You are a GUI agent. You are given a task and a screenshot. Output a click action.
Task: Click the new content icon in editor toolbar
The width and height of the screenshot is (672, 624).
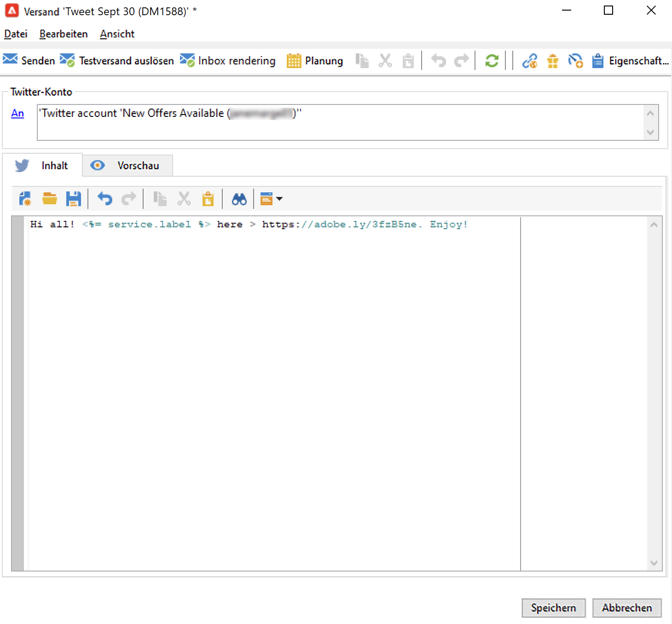25,199
